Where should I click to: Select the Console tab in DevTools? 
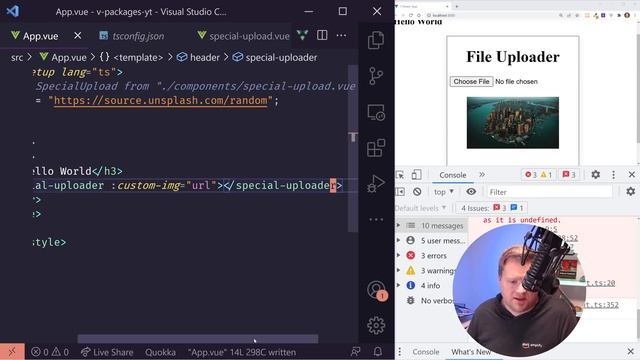point(453,175)
